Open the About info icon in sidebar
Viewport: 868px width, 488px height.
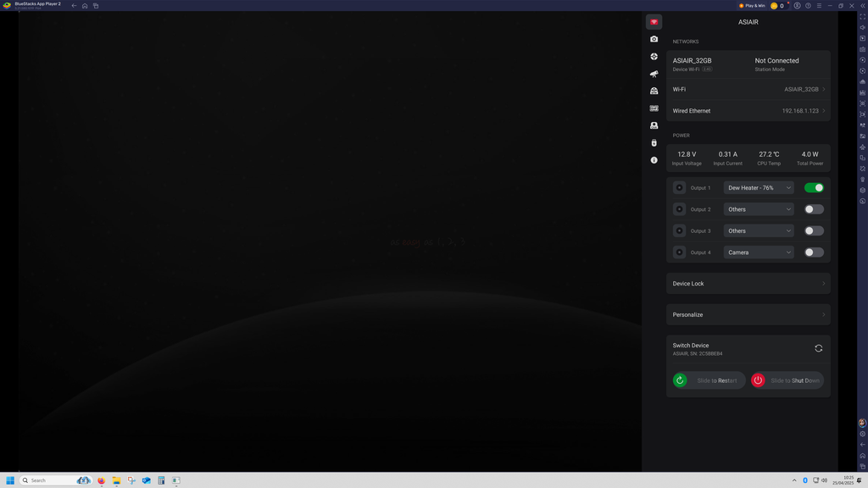[x=654, y=160]
